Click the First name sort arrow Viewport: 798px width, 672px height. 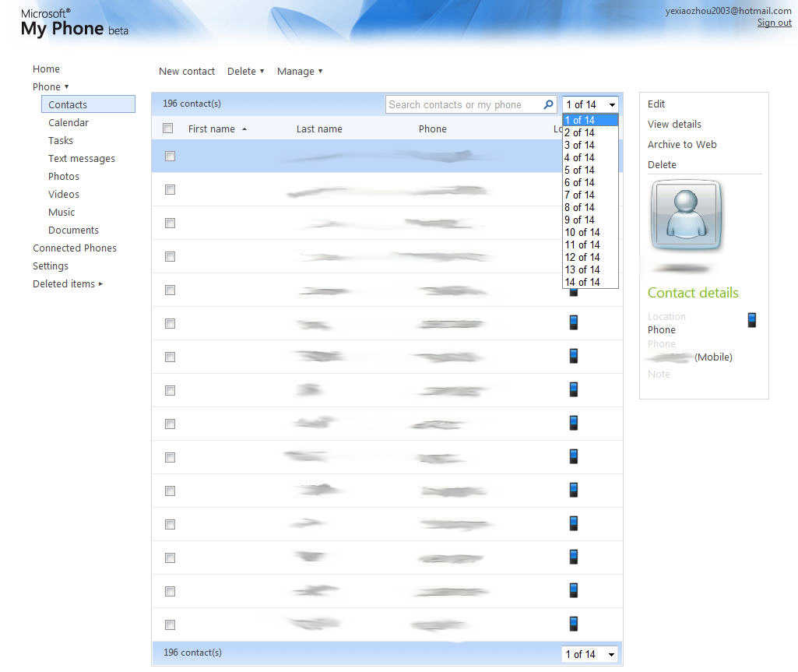[x=244, y=129]
